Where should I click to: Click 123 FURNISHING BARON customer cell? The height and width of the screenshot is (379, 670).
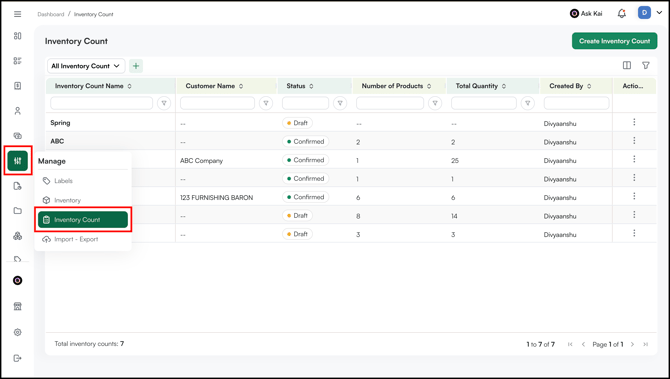coord(216,197)
